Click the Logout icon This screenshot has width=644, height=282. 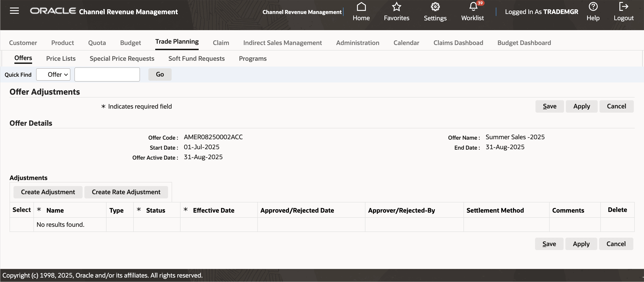[623, 7]
